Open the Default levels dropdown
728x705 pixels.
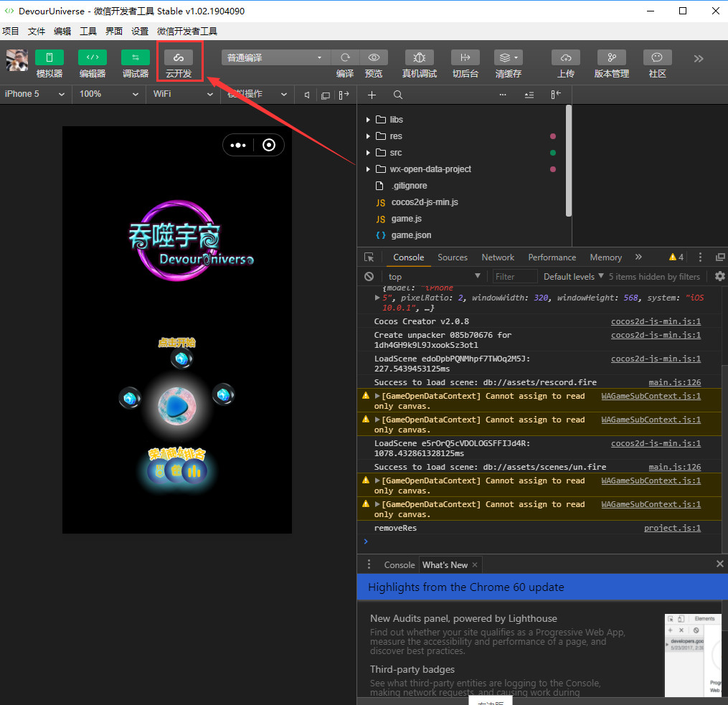click(573, 277)
